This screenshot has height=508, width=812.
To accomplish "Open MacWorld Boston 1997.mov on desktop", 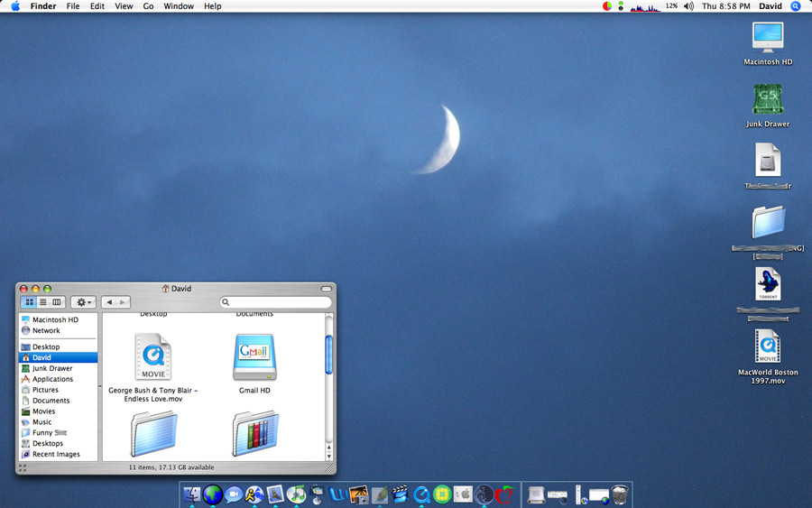I will coord(768,346).
